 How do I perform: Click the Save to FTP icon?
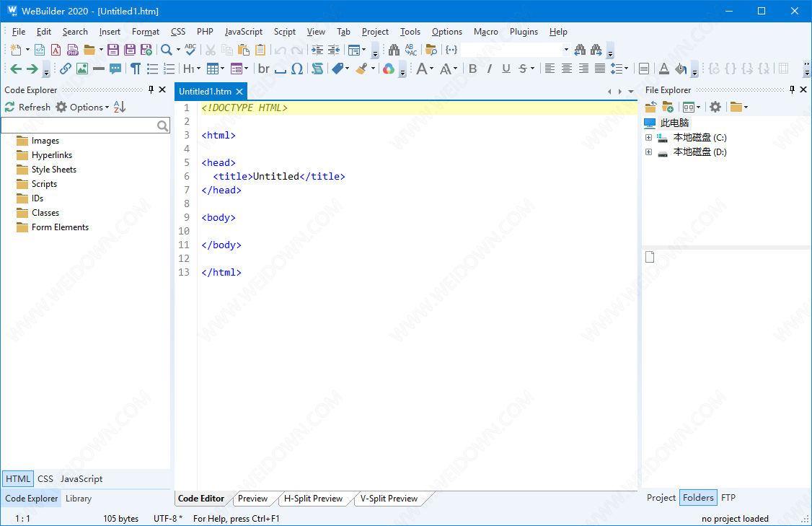click(x=146, y=50)
